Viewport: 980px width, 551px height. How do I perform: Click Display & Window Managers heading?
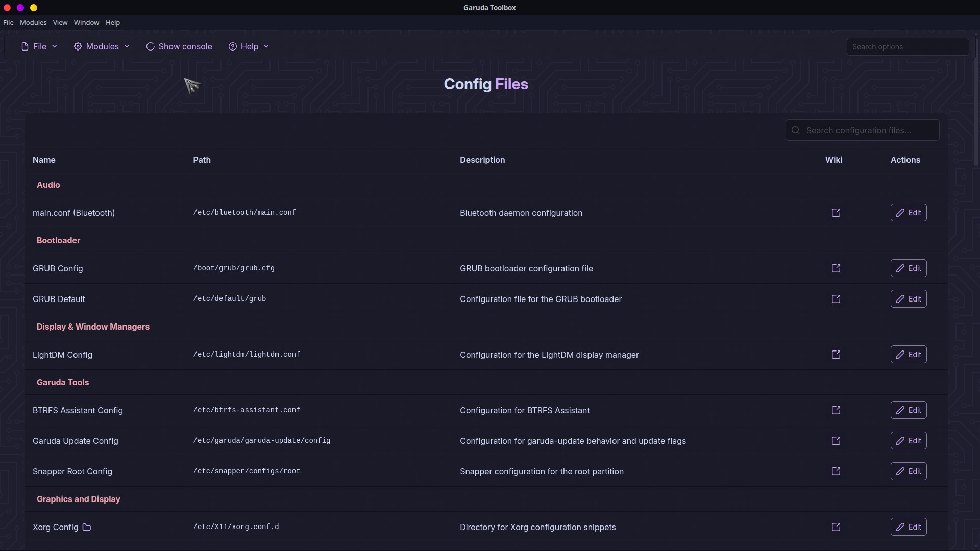93,327
